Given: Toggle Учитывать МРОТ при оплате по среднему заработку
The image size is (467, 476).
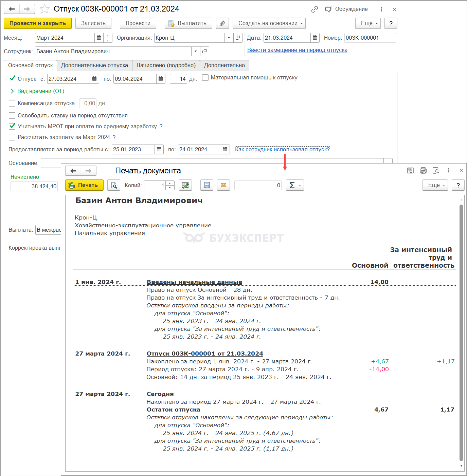Looking at the screenshot, I should (12, 126).
